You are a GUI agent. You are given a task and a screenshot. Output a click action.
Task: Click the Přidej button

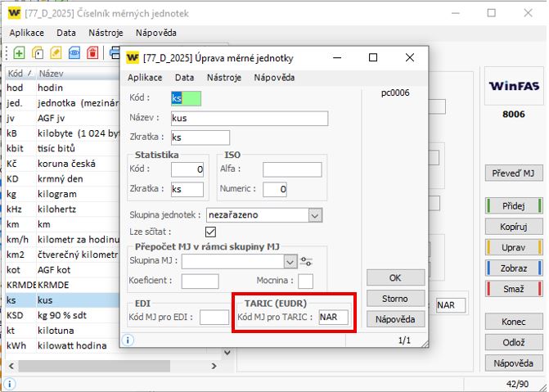pos(515,205)
